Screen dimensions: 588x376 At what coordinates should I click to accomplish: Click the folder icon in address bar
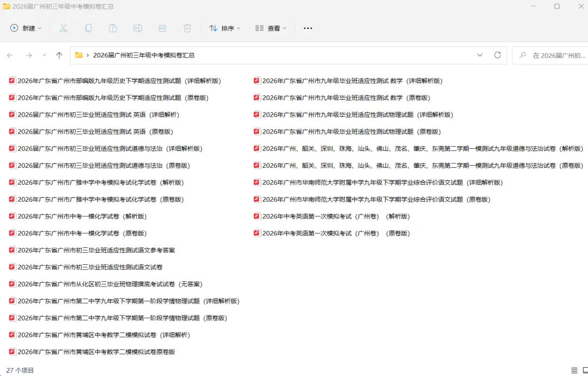point(79,55)
